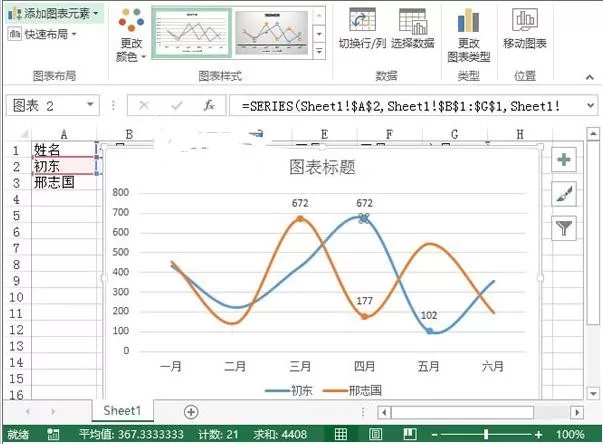Click the data label 102
This screenshot has height=444, width=603.
[429, 316]
